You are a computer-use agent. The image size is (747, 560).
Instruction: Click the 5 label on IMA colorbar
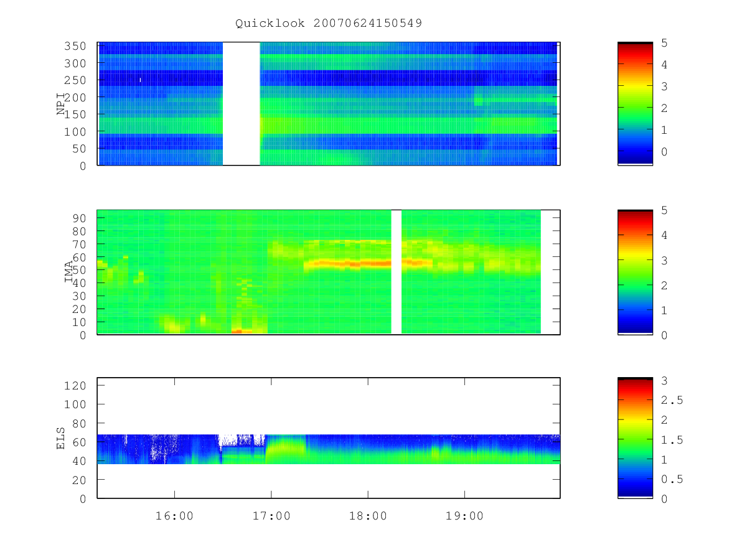[x=665, y=210]
